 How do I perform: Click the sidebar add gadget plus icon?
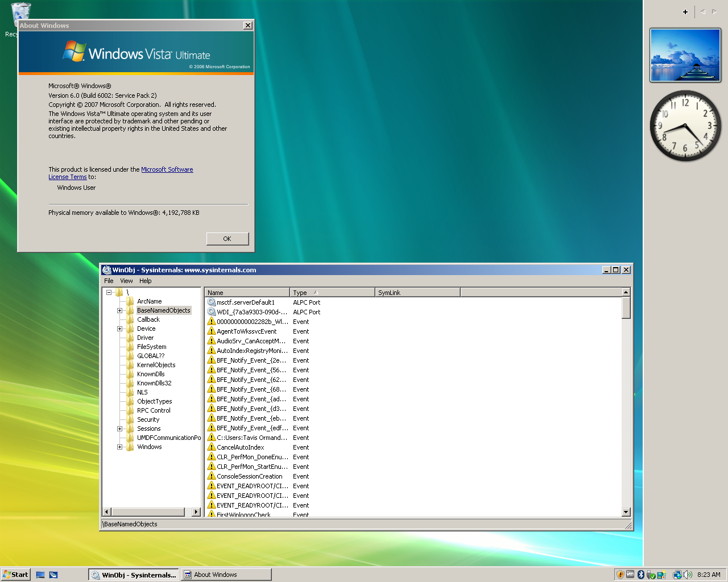click(x=685, y=12)
